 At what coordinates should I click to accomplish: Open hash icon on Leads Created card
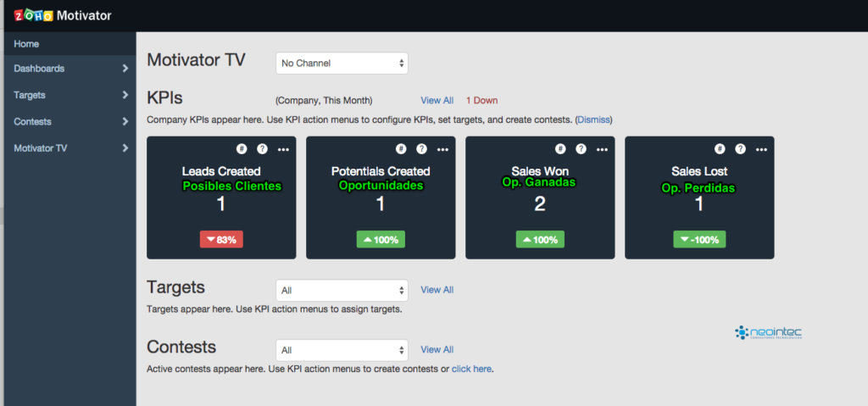coord(242,148)
